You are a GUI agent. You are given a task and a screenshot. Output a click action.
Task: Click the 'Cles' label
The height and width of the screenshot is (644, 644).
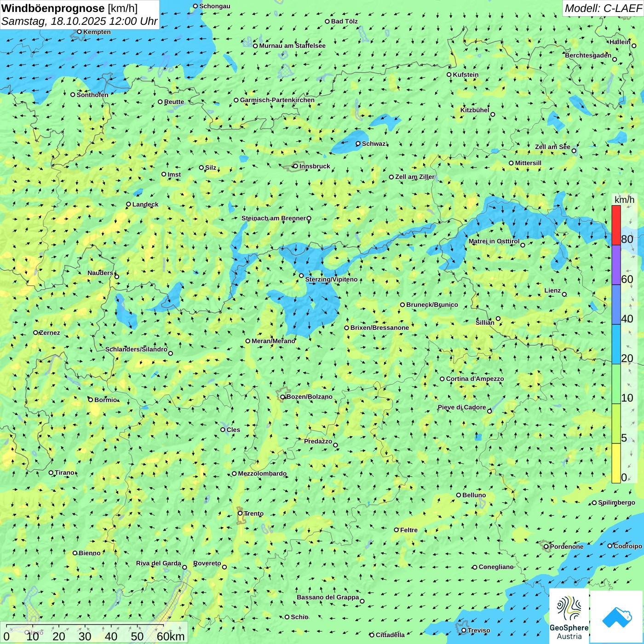point(233,430)
